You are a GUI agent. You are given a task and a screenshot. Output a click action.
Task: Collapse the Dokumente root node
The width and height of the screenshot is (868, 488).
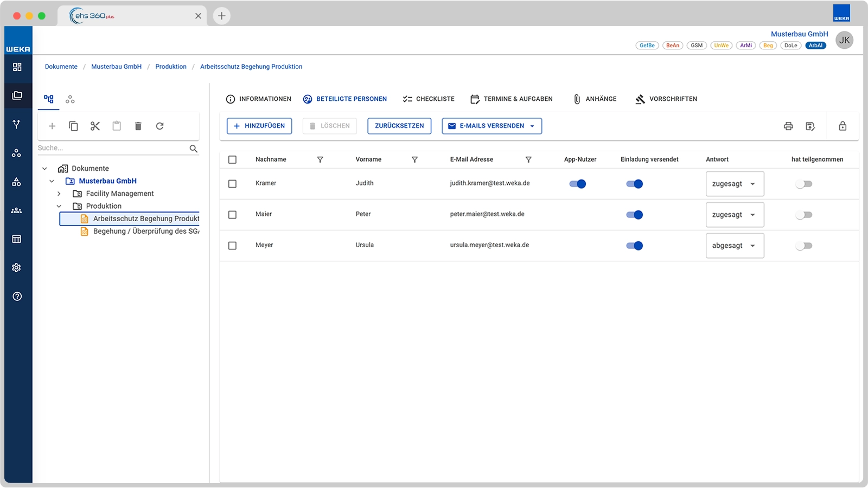click(x=45, y=169)
